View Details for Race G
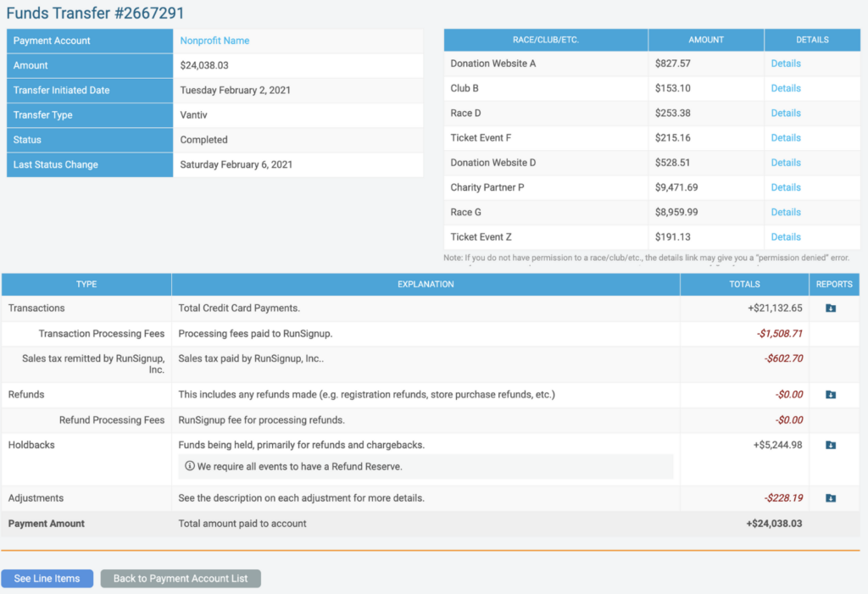The image size is (868, 594). [785, 212]
